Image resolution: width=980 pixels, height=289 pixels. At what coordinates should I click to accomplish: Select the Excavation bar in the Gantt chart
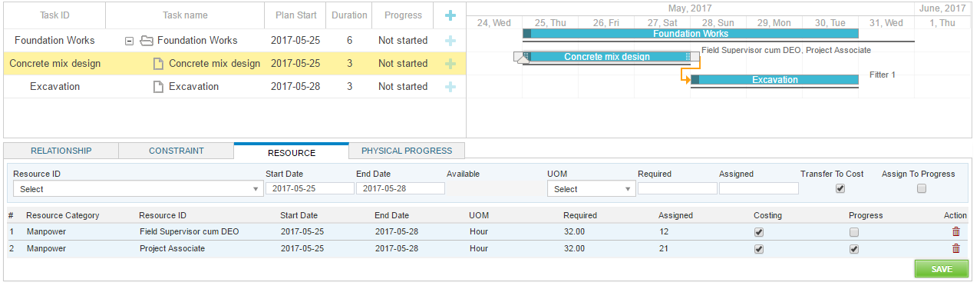pyautogui.click(x=774, y=80)
